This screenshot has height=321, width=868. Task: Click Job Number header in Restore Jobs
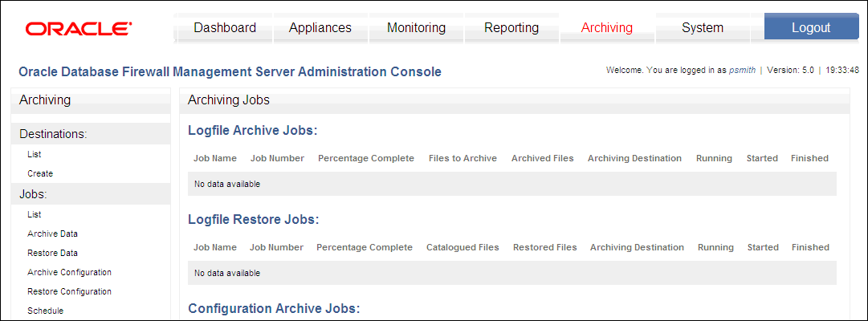tap(276, 247)
